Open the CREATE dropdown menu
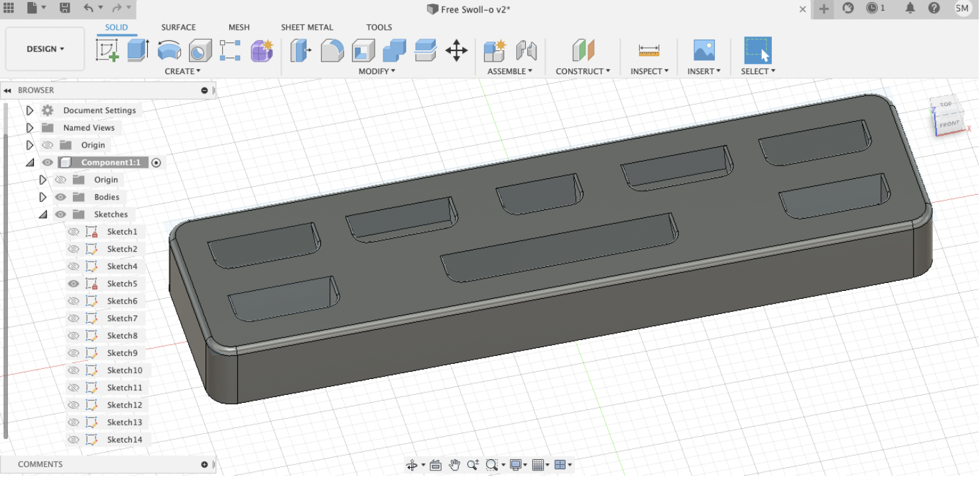 point(182,71)
